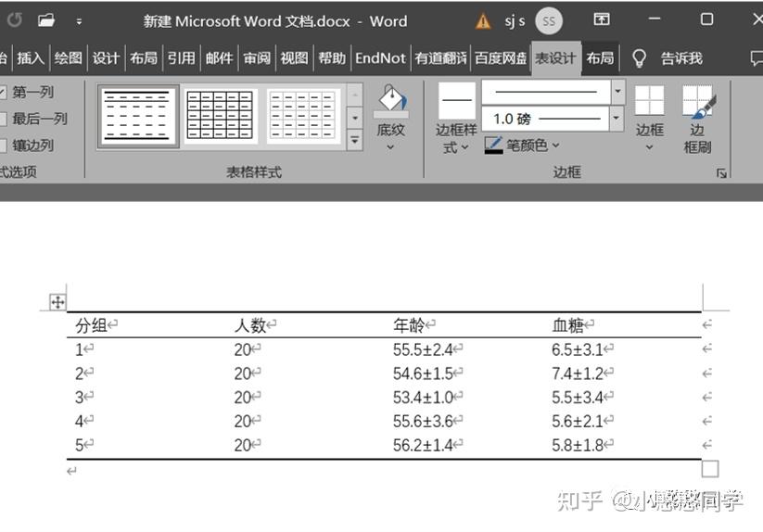
Task: Click the table move handle
Action: pos(57,302)
